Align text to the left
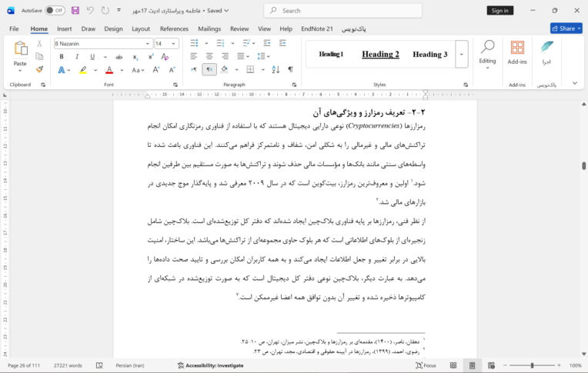588x373 pixels. point(193,56)
